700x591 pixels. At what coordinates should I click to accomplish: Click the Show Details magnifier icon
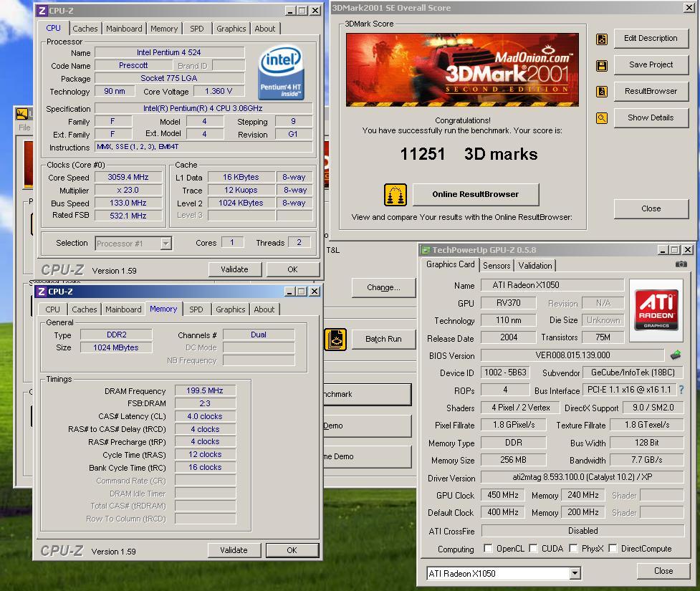coord(602,118)
